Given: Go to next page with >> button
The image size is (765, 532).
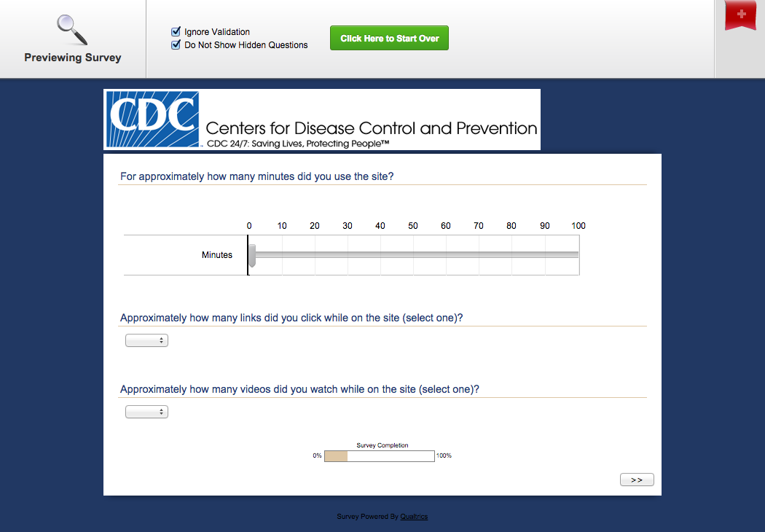Looking at the screenshot, I should tap(637, 480).
